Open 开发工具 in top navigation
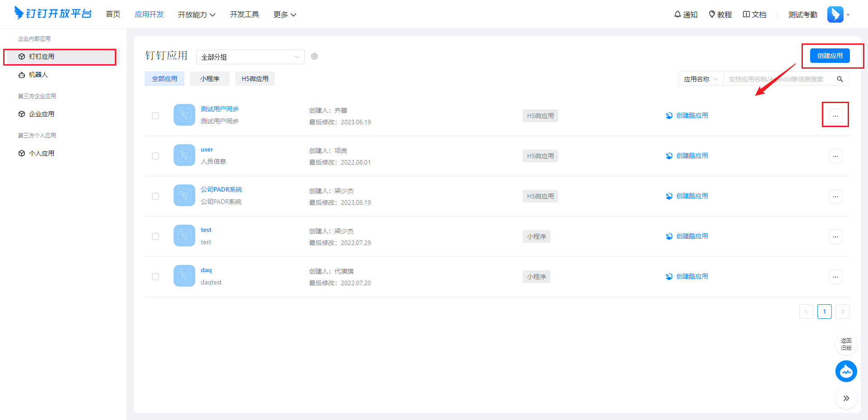Screen dimensions: 868x420 pyautogui.click(x=245, y=14)
